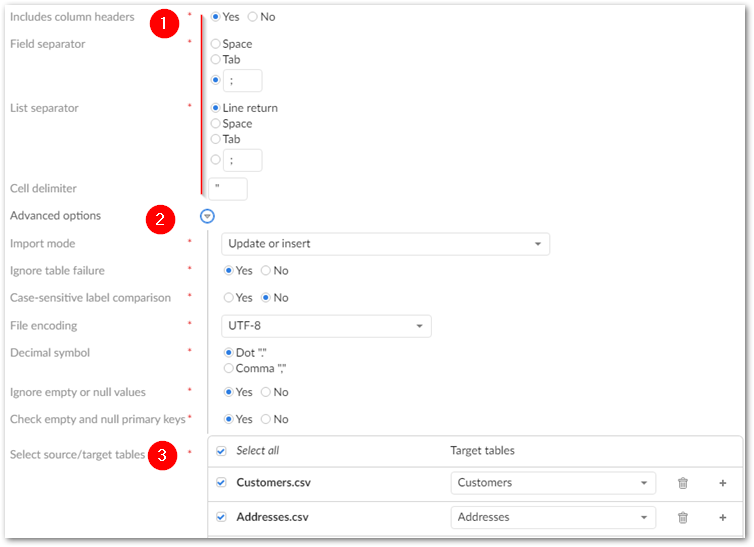
Task: Select No for Includes column headers
Action: point(252,17)
